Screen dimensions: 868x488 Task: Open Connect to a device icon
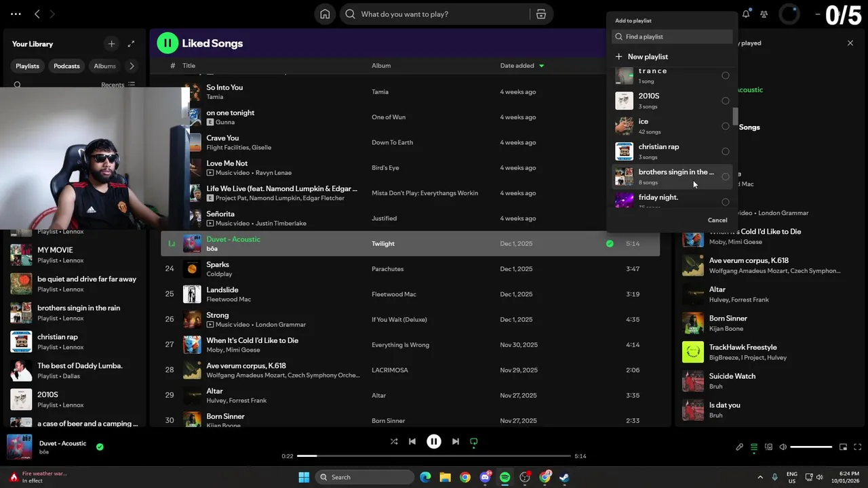[x=769, y=447]
